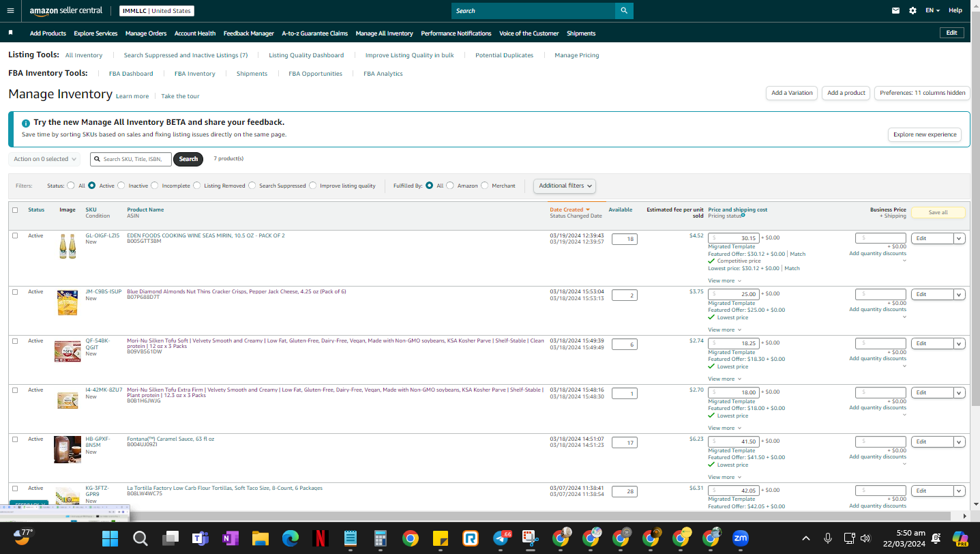Open the Seller Central hamburger menu

click(10, 11)
